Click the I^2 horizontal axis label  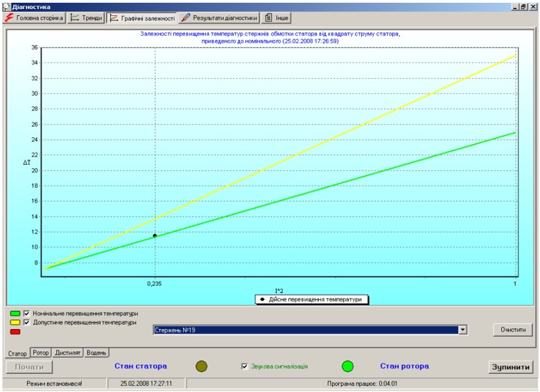279,291
